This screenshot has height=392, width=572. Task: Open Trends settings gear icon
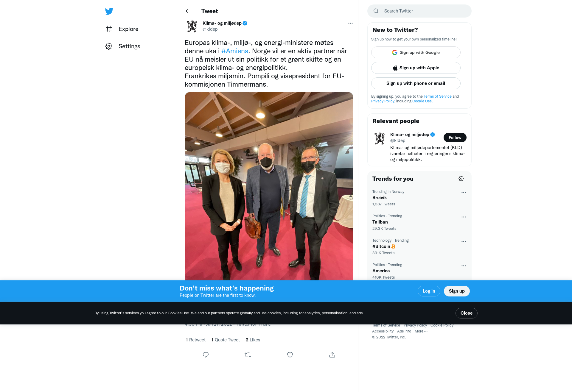461,179
